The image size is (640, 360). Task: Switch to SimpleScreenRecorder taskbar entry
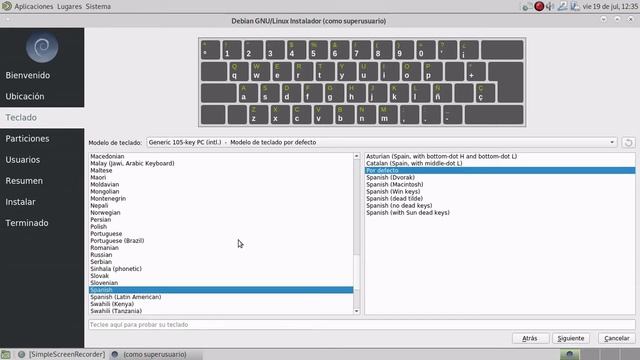(x=62, y=354)
